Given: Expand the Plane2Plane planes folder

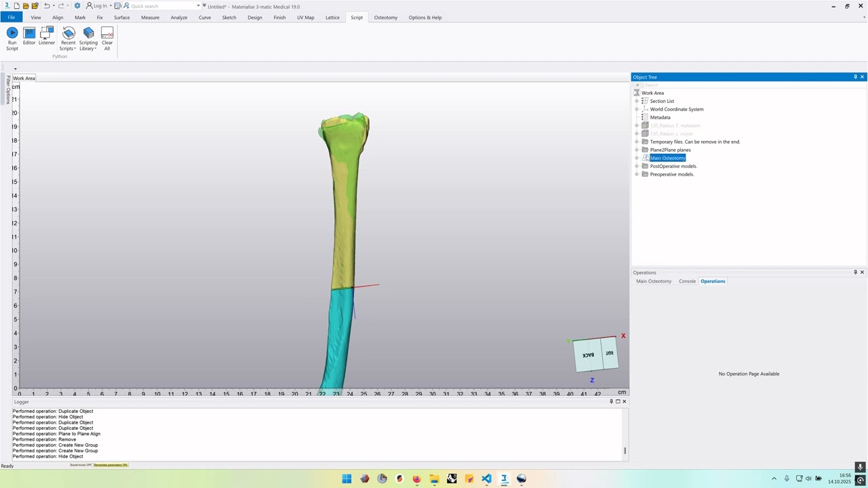Looking at the screenshot, I should (x=637, y=150).
